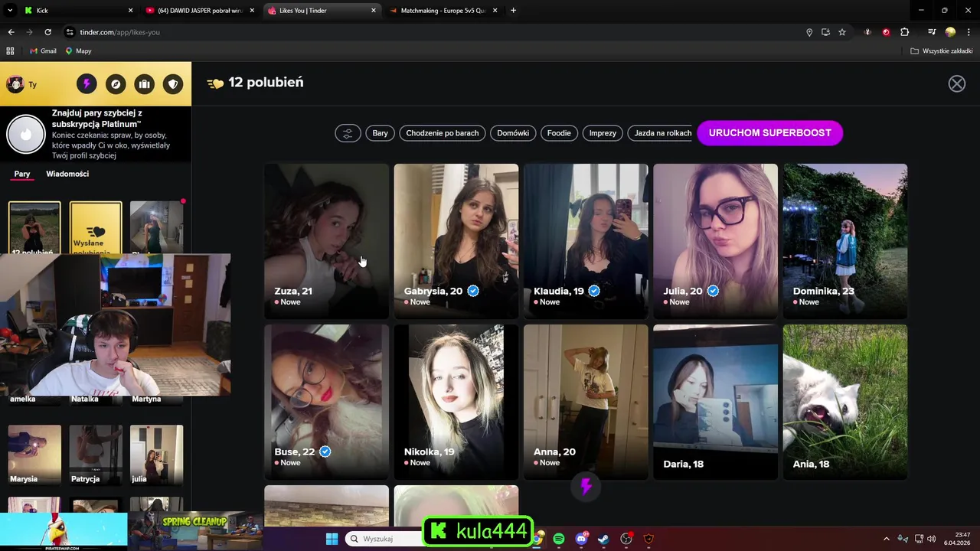Open the volume icon in system tray
The image size is (980, 551).
932,539
